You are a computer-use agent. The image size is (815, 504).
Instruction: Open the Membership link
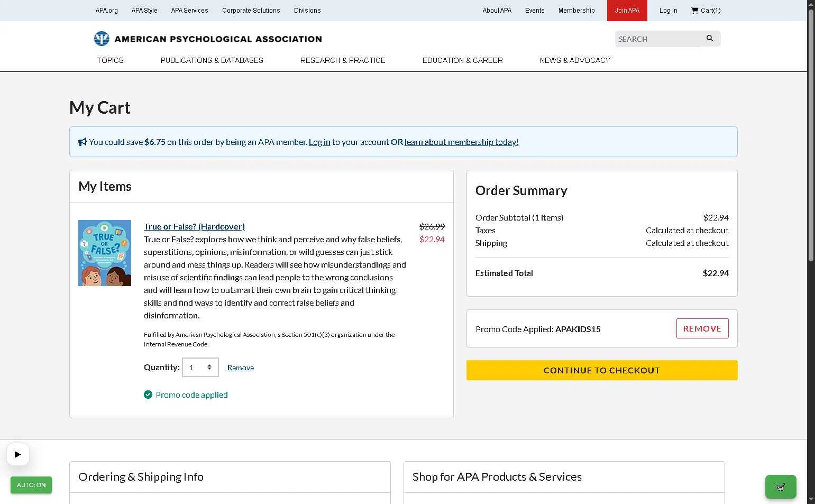576,11
